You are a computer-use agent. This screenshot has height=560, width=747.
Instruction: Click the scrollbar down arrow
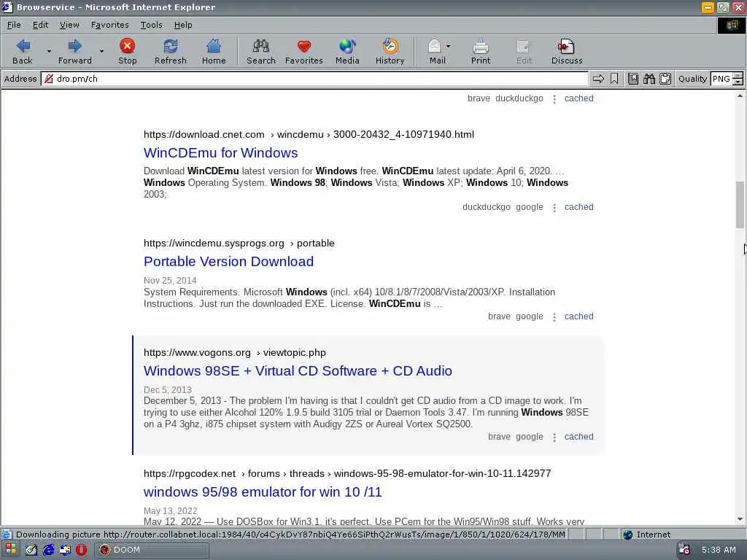[740, 519]
